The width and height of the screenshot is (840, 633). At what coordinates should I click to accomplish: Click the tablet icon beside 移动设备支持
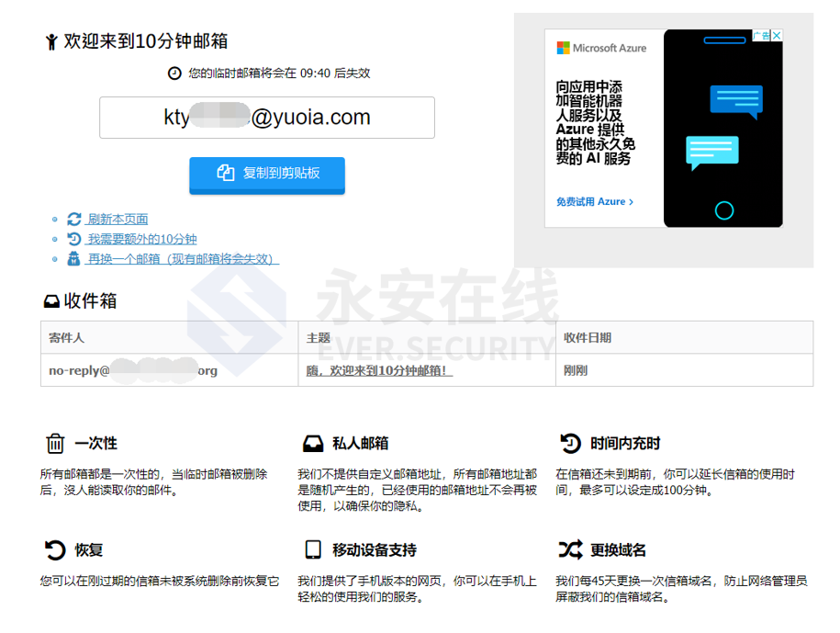click(x=313, y=549)
